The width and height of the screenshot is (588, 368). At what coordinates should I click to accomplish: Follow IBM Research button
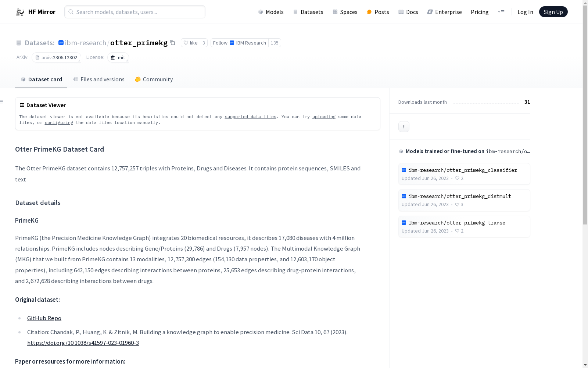(240, 43)
